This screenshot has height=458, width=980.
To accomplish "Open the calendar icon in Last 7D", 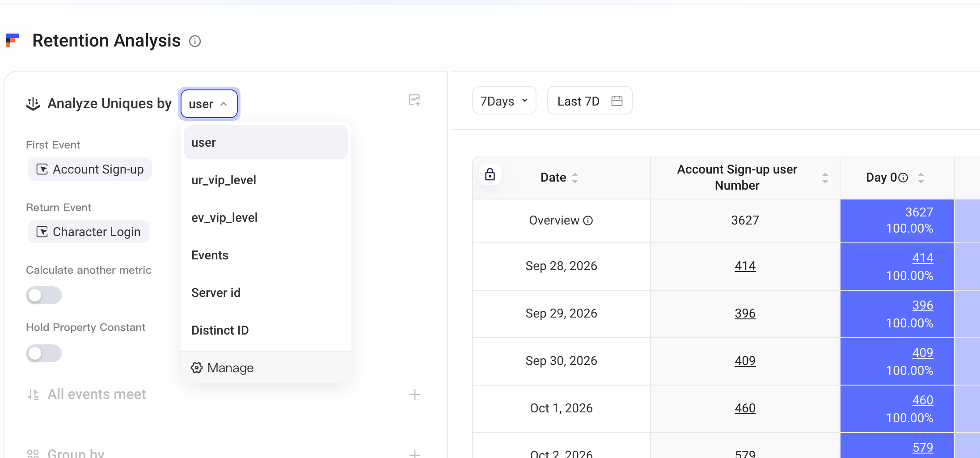I will pyautogui.click(x=617, y=101).
